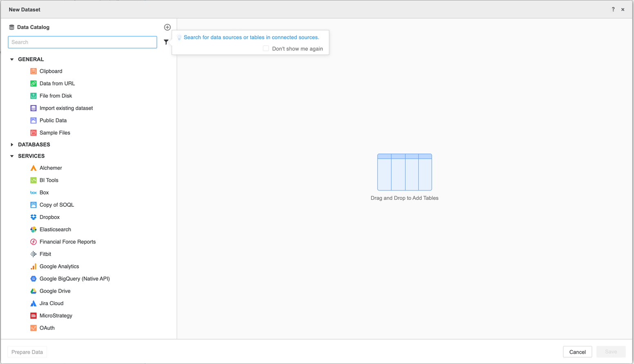This screenshot has height=364, width=634.
Task: Select the Clipboard data source
Action: (x=51, y=71)
